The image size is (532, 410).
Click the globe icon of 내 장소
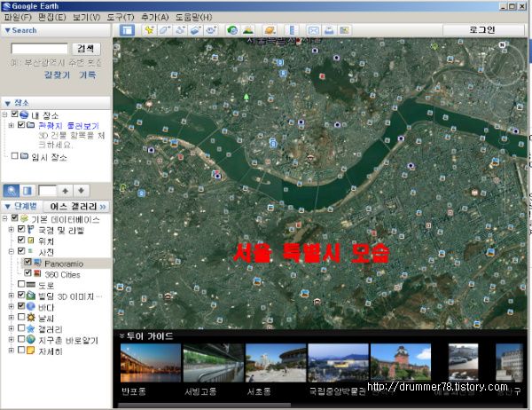point(24,114)
